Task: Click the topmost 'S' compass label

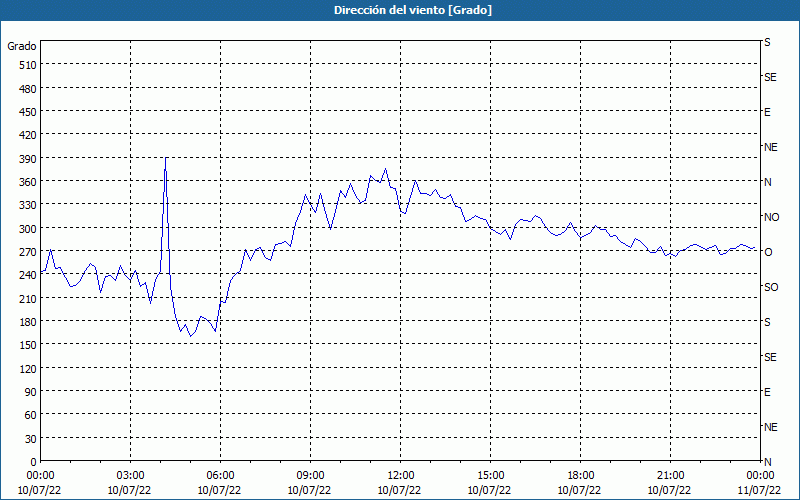Action: tap(767, 42)
